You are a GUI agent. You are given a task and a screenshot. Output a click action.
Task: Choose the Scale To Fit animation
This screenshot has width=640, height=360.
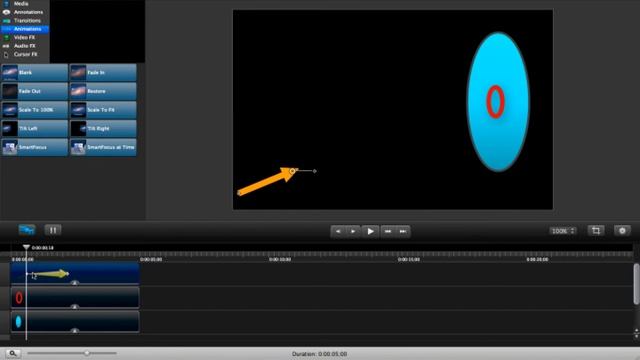(103, 110)
